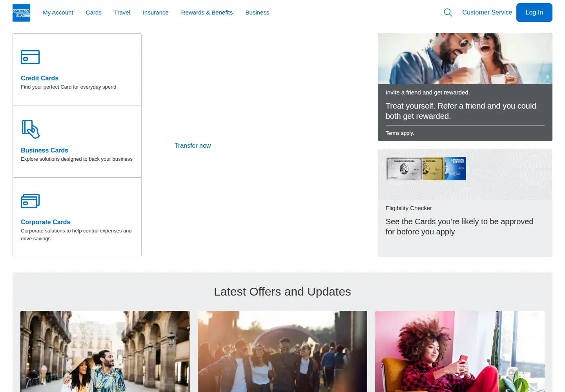Open the Business Cards heading link
Image resolution: width=565 pixels, height=392 pixels.
pyautogui.click(x=44, y=150)
